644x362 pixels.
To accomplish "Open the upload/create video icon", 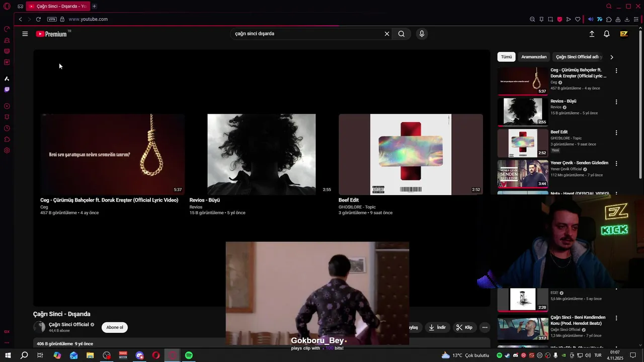I will (x=592, y=34).
